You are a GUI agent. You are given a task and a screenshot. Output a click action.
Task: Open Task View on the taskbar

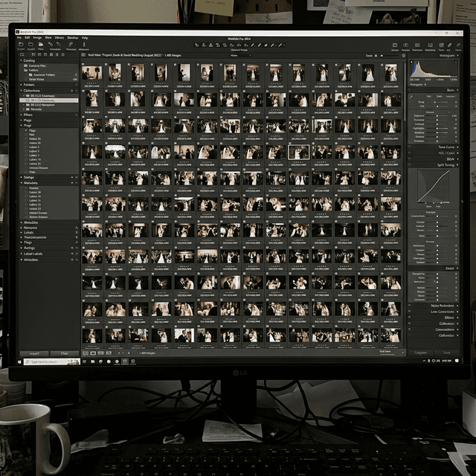85,361
